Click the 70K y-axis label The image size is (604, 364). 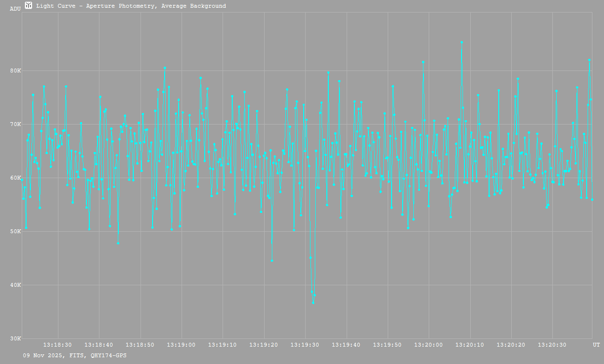click(15, 125)
